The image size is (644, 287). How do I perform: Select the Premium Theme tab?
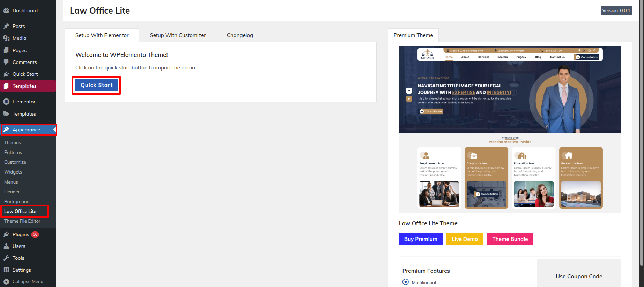click(x=413, y=35)
